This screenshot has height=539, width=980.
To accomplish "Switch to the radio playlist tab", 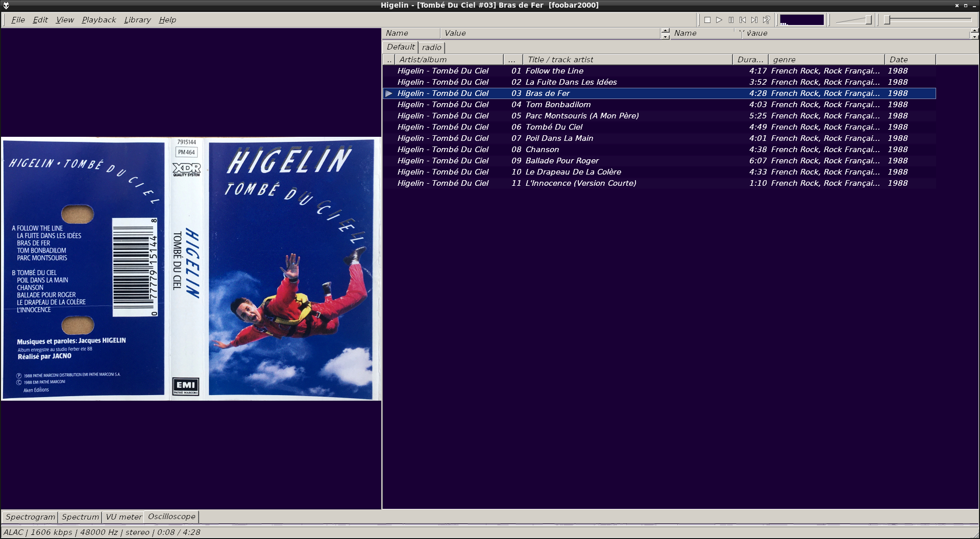I will (x=432, y=47).
